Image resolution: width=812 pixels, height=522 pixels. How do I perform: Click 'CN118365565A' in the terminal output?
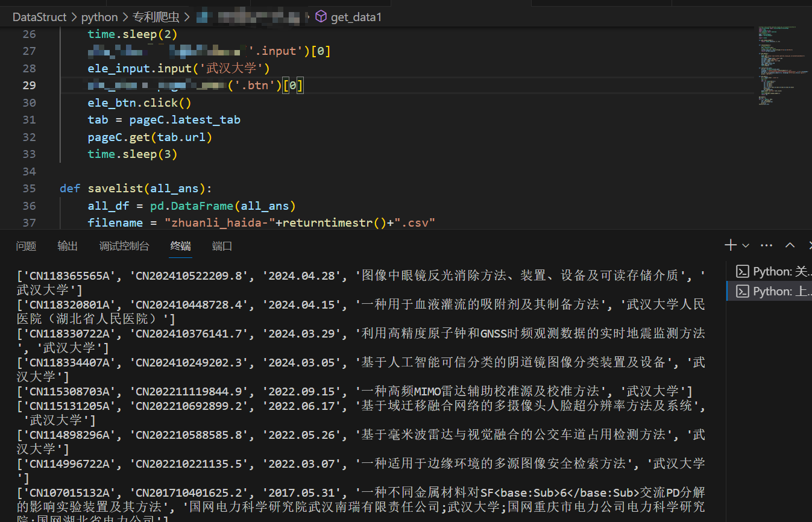tap(71, 276)
